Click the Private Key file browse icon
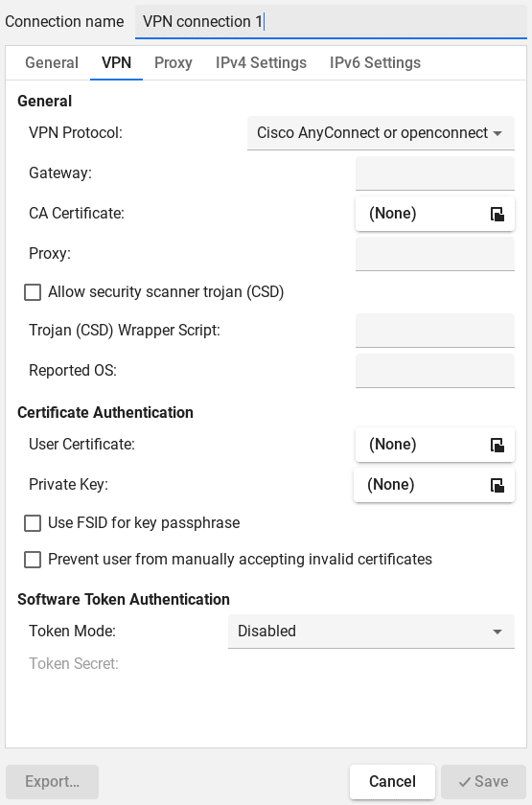 tap(497, 485)
